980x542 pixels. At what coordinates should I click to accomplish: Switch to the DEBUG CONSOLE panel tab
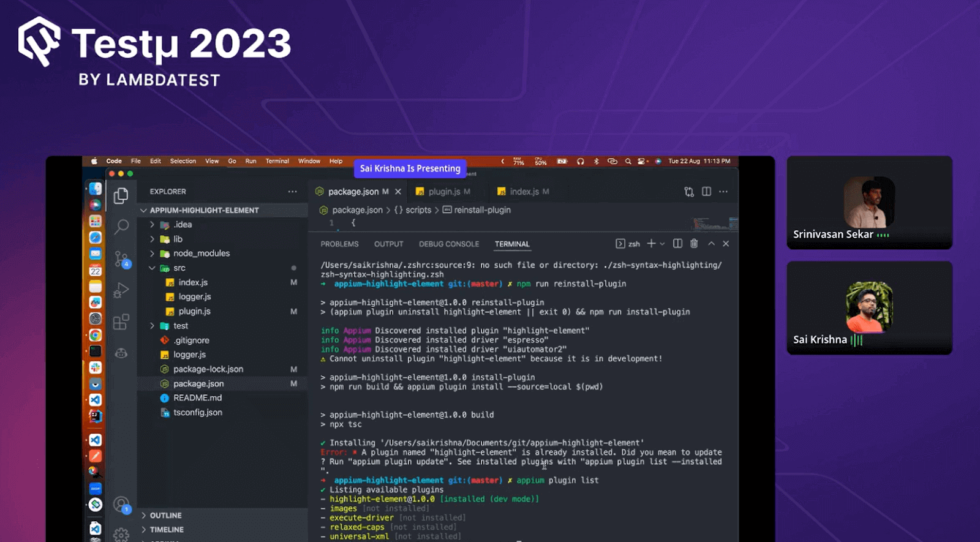pyautogui.click(x=449, y=244)
